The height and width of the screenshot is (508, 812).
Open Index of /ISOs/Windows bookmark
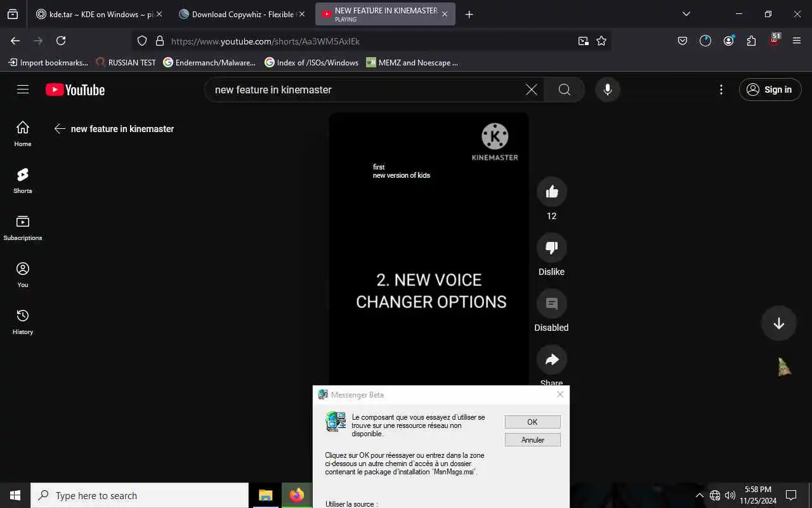click(311, 62)
